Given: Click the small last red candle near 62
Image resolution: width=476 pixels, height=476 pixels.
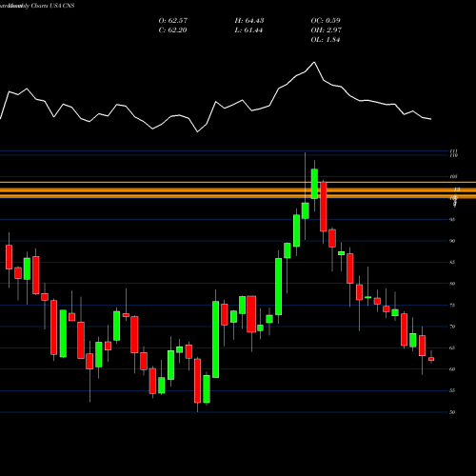Looking at the screenshot, I should pos(431,359).
